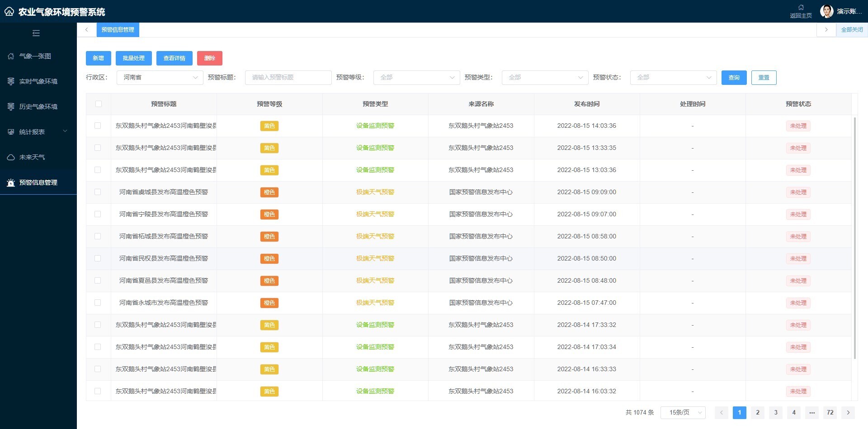This screenshot has height=429, width=868.
Task: Open the 演示账 user avatar
Action: tap(827, 11)
